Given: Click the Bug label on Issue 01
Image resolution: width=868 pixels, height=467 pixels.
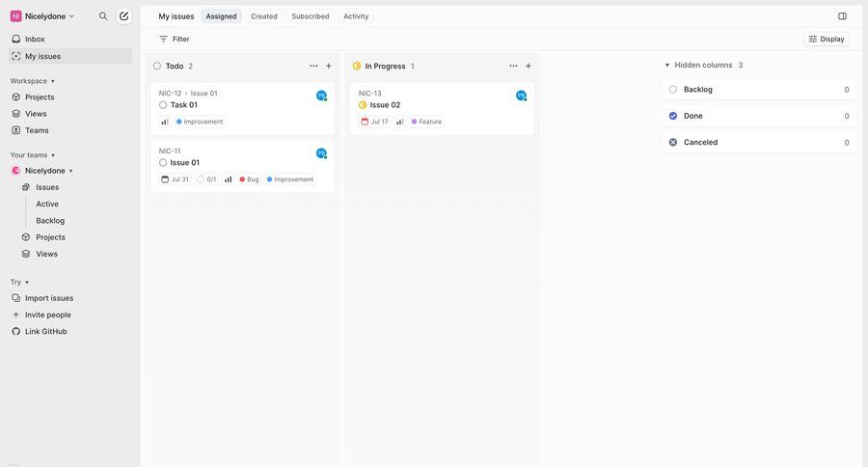Looking at the screenshot, I should coord(249,179).
